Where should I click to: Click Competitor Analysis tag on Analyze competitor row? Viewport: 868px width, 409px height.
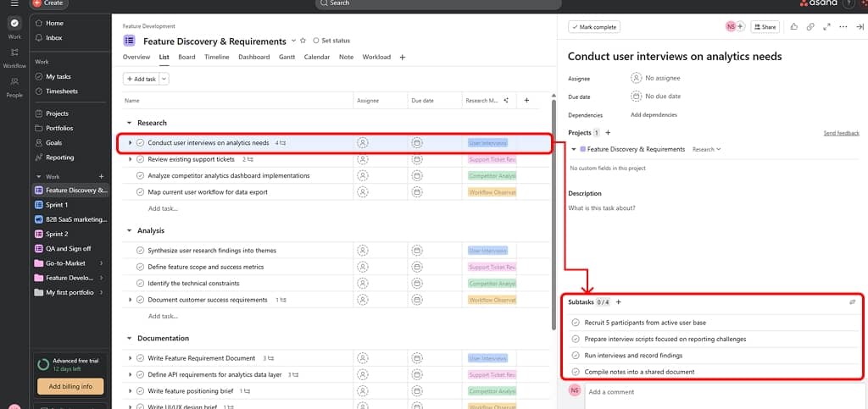(492, 176)
